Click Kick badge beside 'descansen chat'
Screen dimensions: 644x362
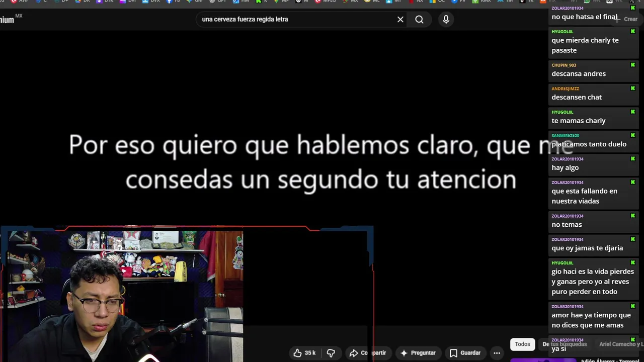coord(633,88)
